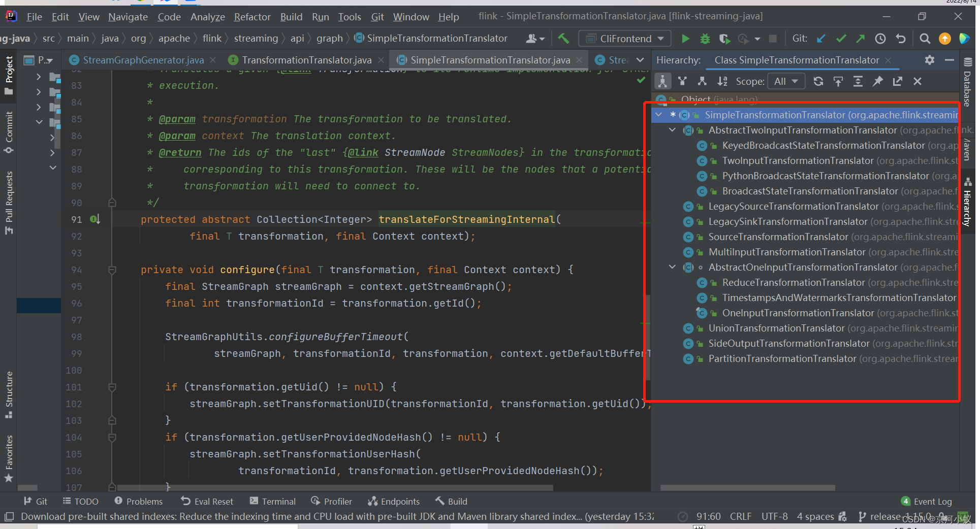
Task: Open the Event Log
Action: [927, 501]
